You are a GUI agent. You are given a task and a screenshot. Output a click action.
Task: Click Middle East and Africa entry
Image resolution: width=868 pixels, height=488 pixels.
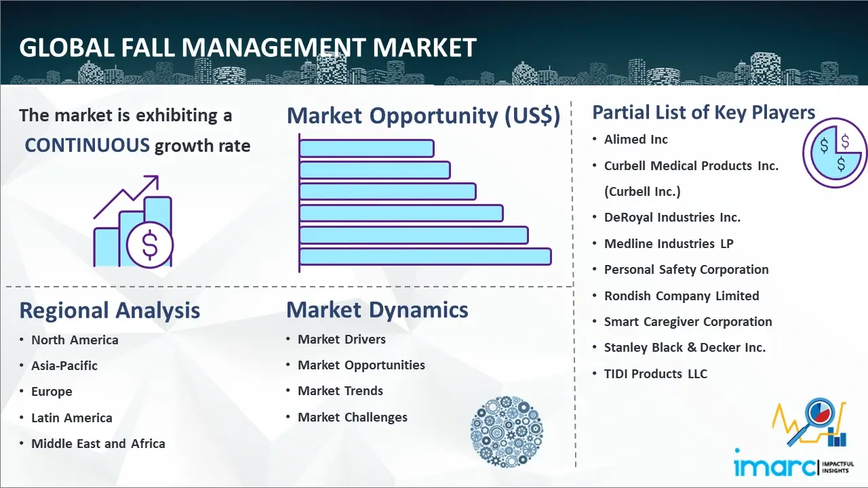(98, 444)
